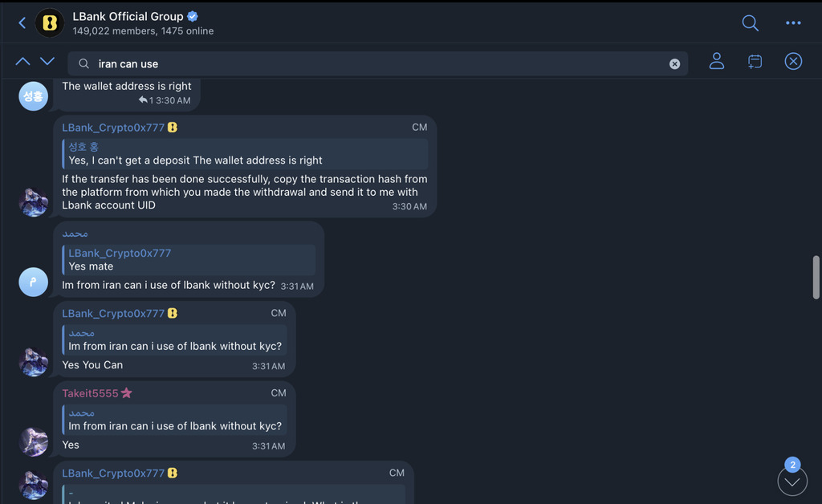Open the LBank Official Group title
The width and height of the screenshot is (822, 504).
click(128, 16)
